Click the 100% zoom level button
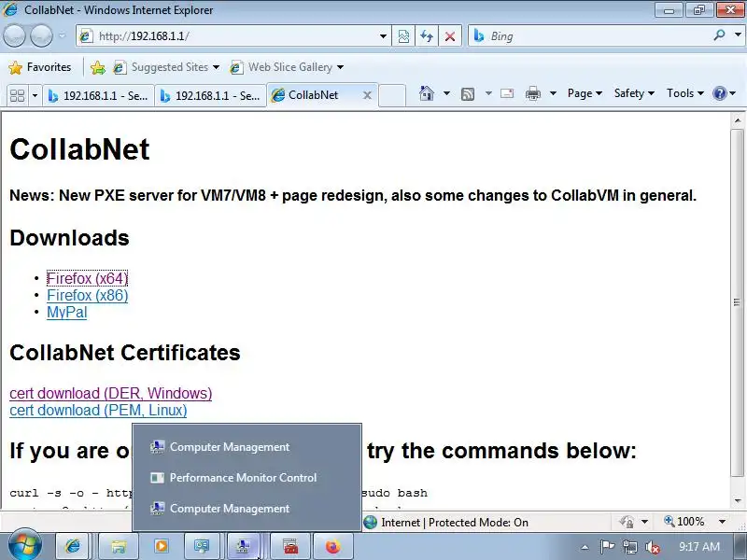 pos(684,522)
